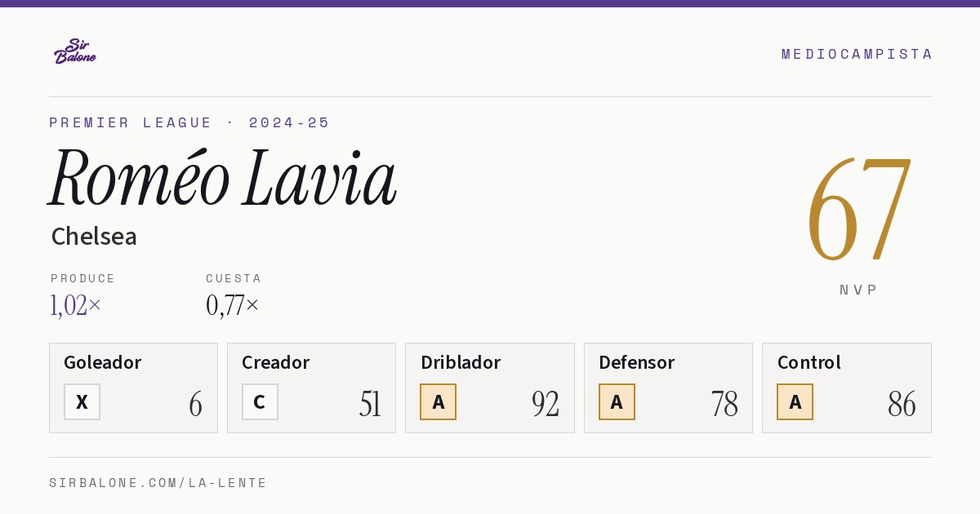Click the Roméo Lavia player name
This screenshot has width=980, height=514.
pos(222,179)
